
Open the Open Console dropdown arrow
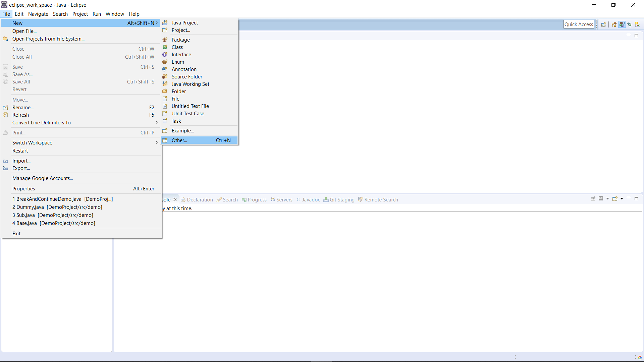[622, 199]
